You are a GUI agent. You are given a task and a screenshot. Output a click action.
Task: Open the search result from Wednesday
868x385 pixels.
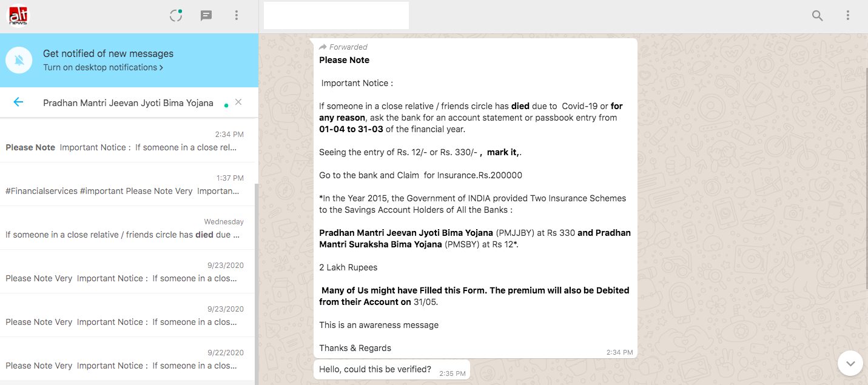[127, 228]
